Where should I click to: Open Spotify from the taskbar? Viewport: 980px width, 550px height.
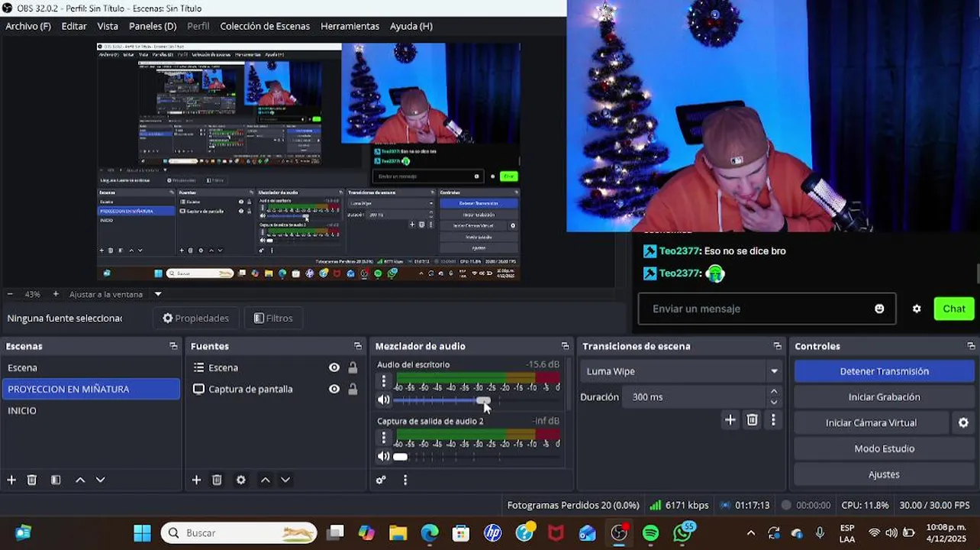click(x=650, y=533)
